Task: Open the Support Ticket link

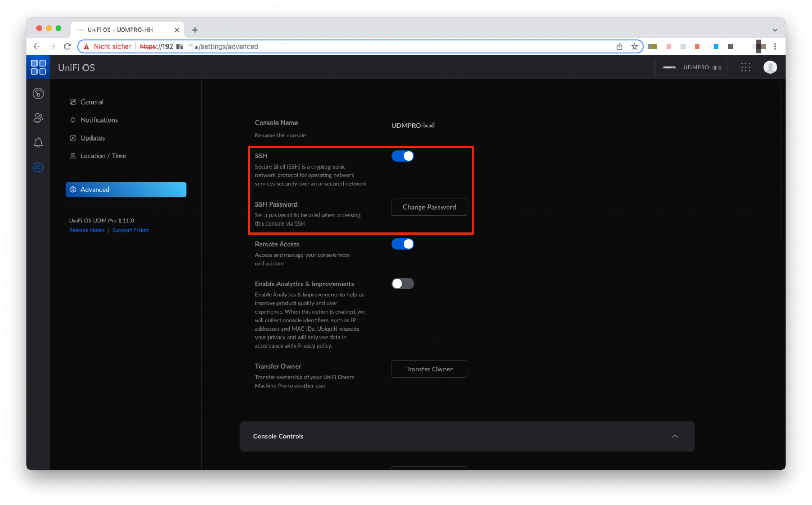Action: click(130, 230)
